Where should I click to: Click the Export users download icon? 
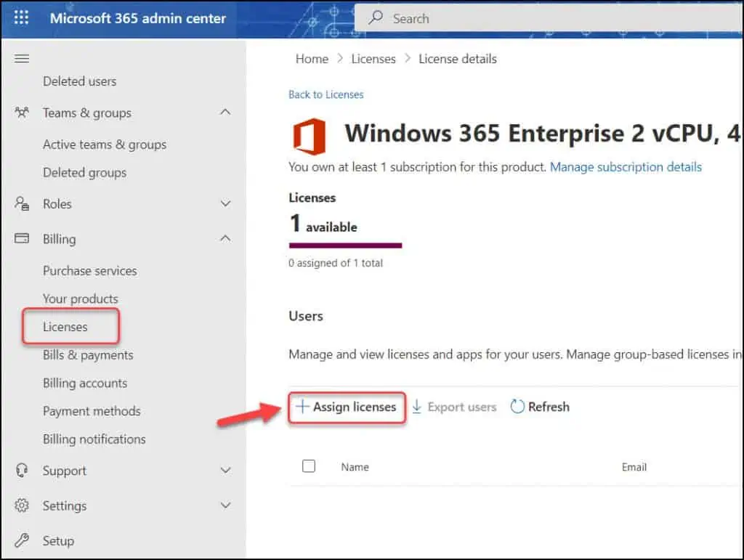[x=416, y=406]
